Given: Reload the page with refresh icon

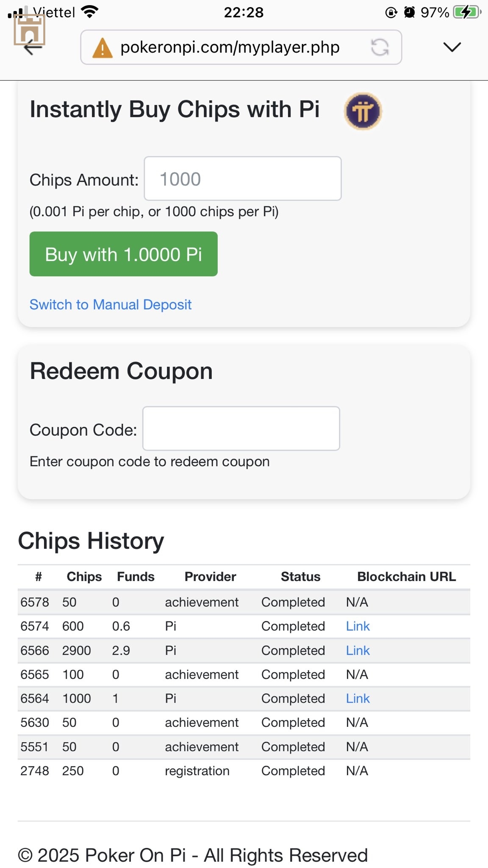Looking at the screenshot, I should (x=380, y=47).
